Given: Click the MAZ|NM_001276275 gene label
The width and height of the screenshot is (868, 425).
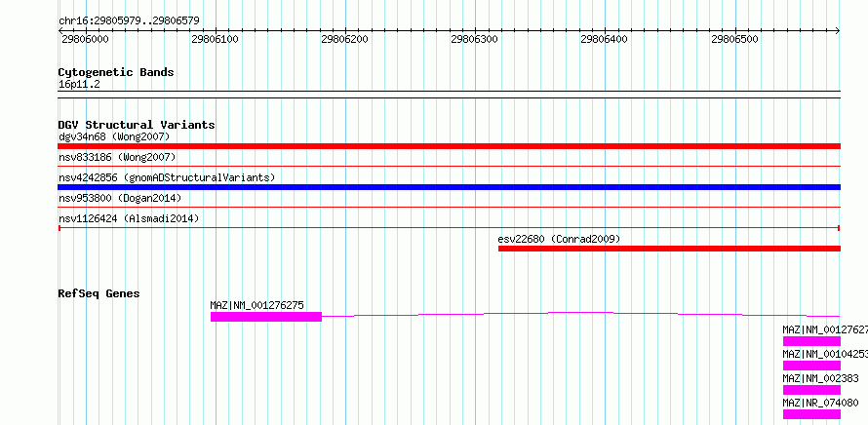Looking at the screenshot, I should 256,305.
